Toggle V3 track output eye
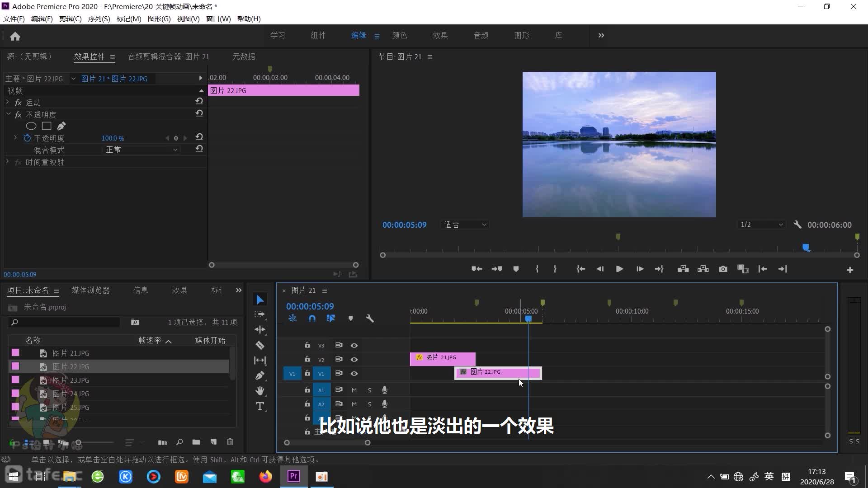The image size is (868, 488). 354,346
